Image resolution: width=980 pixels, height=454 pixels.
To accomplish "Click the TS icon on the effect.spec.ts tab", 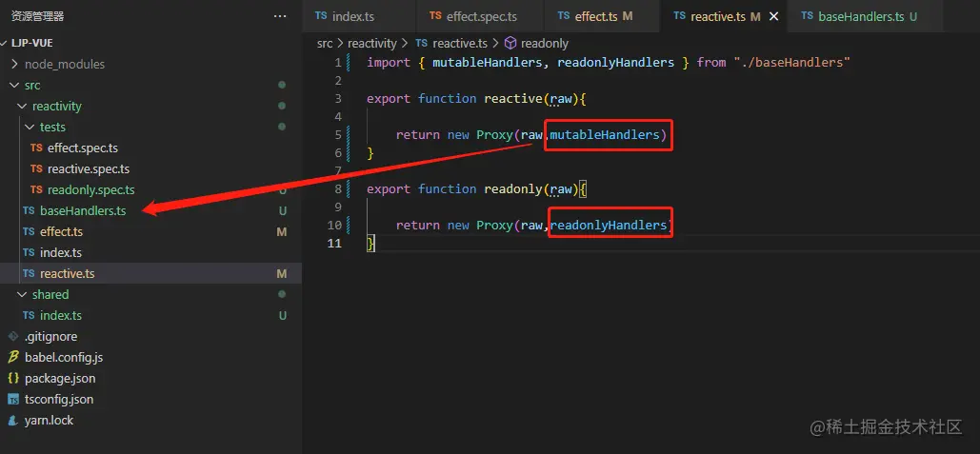I will [435, 16].
